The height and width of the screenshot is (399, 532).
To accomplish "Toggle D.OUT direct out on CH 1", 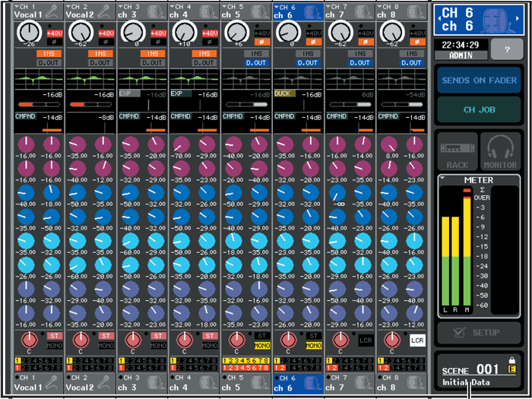I will (x=49, y=63).
